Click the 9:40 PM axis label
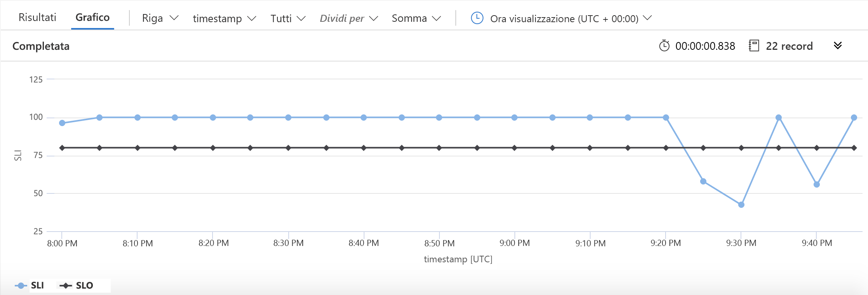868x295 pixels. [x=817, y=243]
